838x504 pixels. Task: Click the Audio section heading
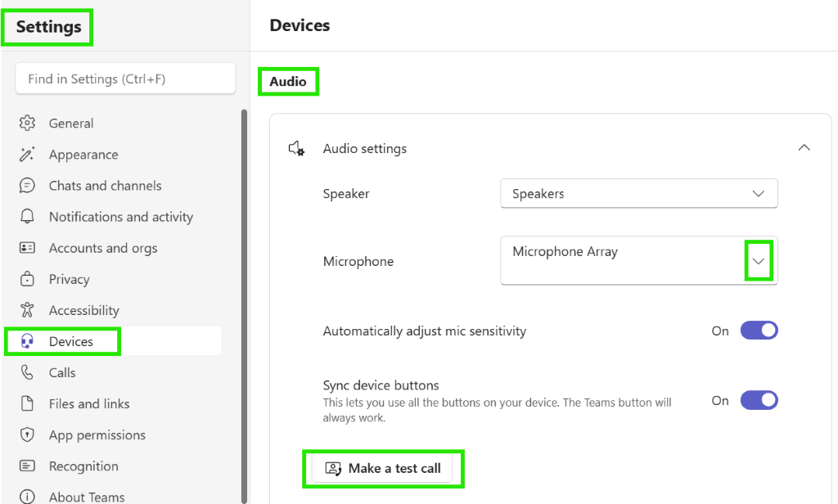[x=288, y=81]
